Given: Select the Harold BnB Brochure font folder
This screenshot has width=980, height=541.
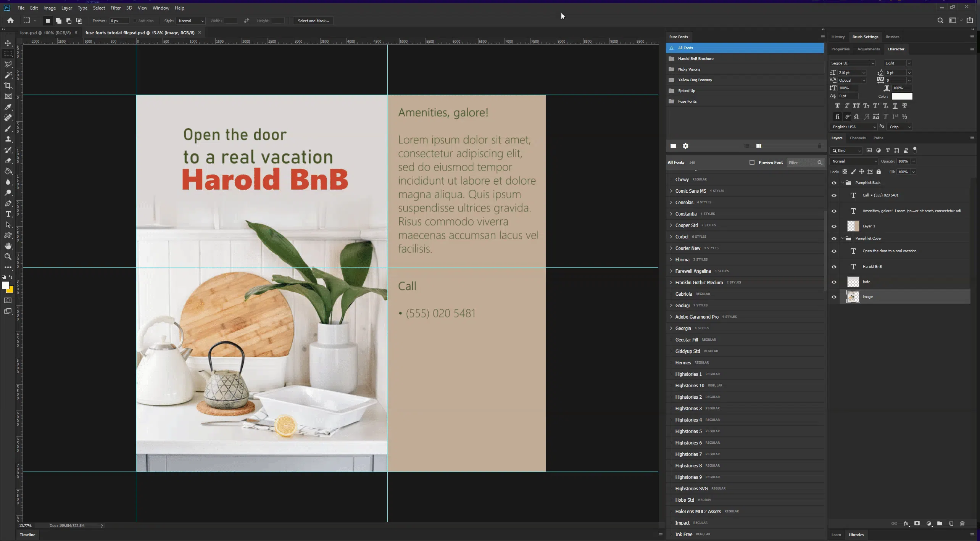Looking at the screenshot, I should click(745, 59).
